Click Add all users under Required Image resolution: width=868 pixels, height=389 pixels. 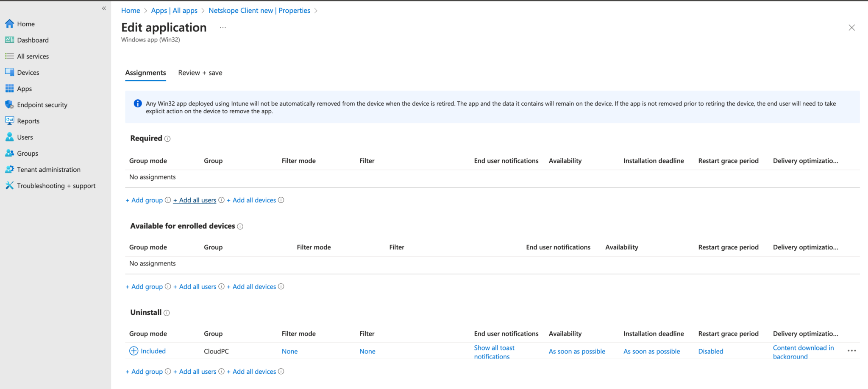pyautogui.click(x=195, y=200)
